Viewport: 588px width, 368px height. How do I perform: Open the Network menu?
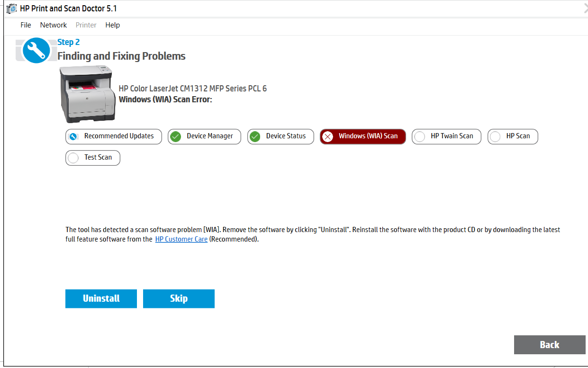click(x=54, y=25)
